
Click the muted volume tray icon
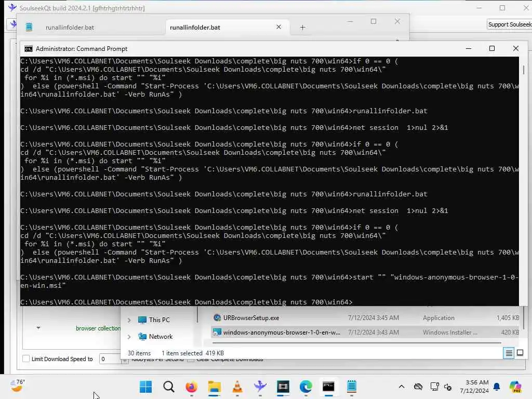click(447, 387)
